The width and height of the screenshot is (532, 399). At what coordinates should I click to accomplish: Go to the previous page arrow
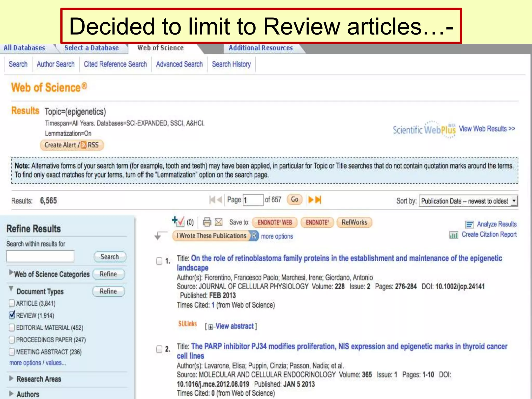click(220, 200)
